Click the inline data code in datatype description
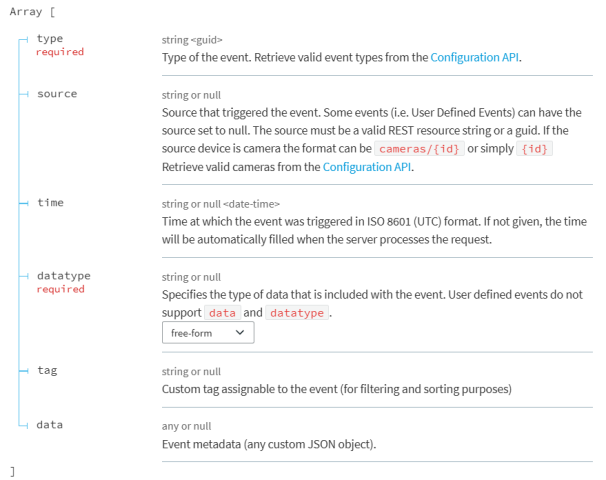This screenshot has height=480, width=606. coord(222,313)
